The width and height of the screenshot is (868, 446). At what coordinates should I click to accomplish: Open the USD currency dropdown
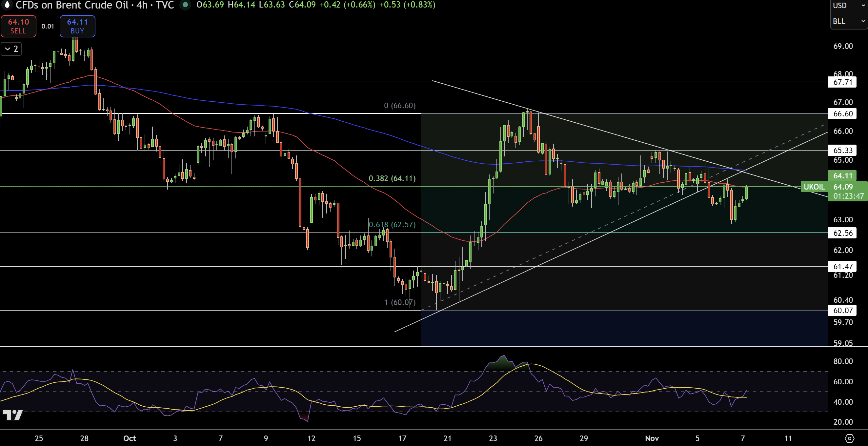tap(849, 5)
